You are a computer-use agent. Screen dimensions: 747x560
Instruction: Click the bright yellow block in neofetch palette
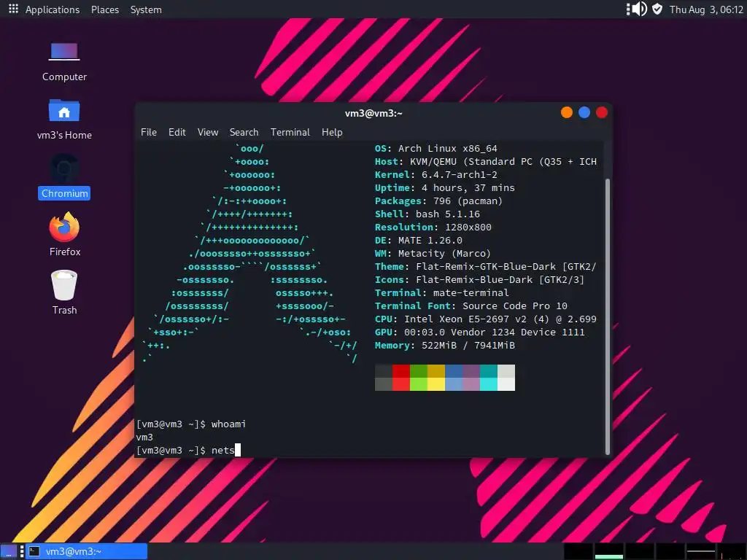[436, 384]
